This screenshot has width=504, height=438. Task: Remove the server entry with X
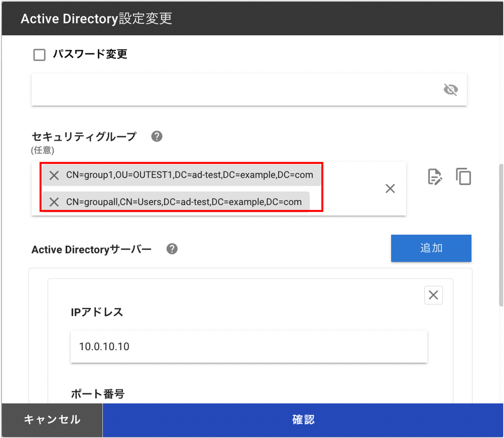[433, 295]
